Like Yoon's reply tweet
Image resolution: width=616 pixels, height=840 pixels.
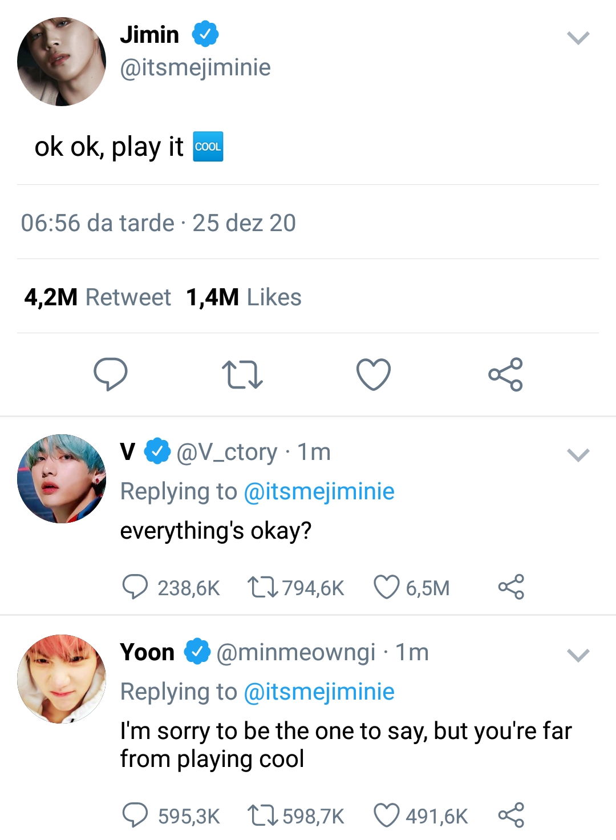386,815
